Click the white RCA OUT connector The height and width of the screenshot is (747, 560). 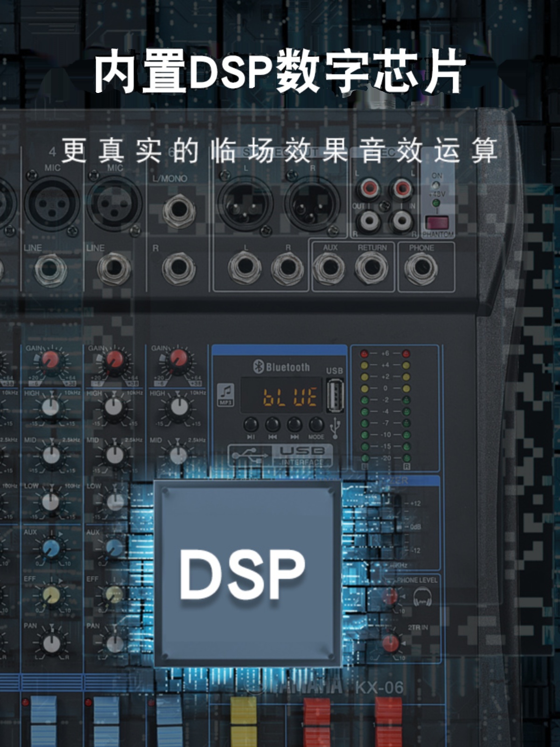[369, 220]
